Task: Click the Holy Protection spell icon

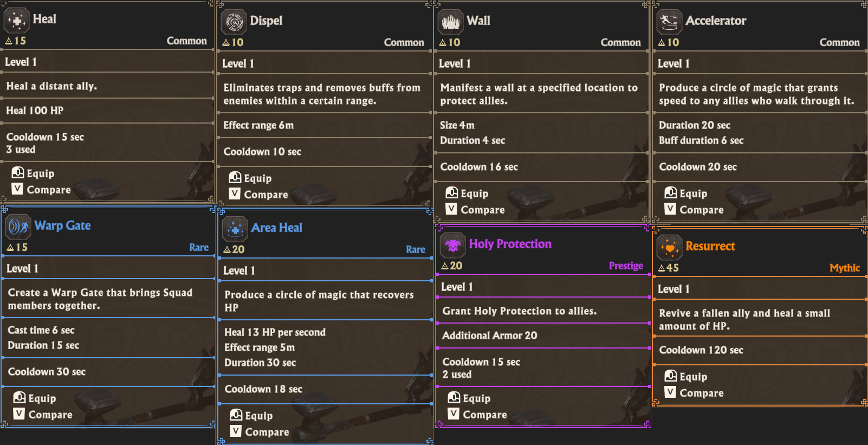Action: tap(453, 246)
